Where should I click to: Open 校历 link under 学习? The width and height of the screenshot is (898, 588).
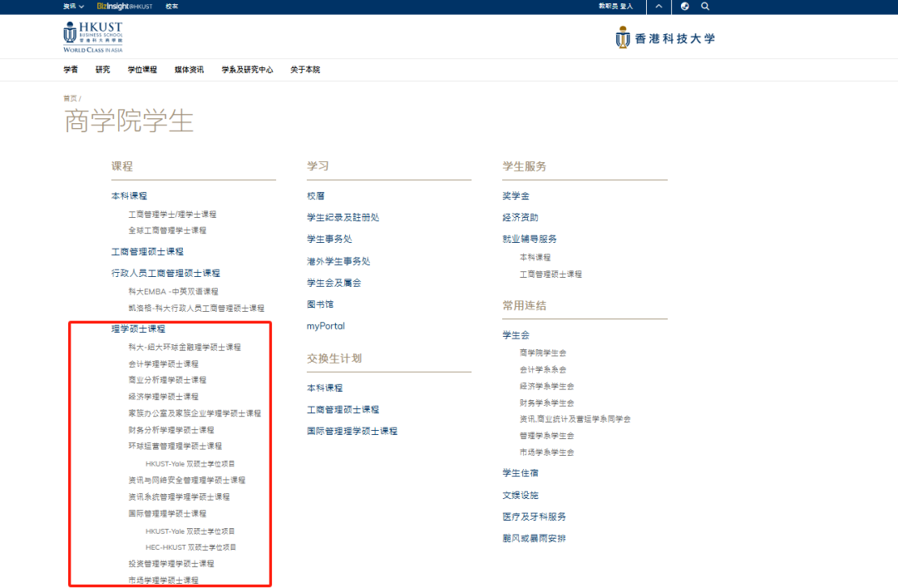[316, 196]
